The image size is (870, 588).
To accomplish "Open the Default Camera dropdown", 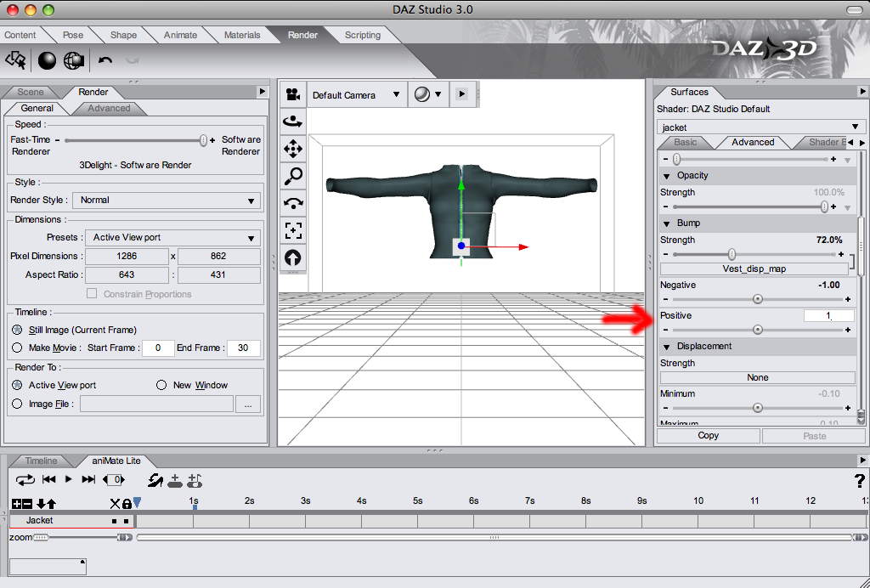I will (356, 95).
